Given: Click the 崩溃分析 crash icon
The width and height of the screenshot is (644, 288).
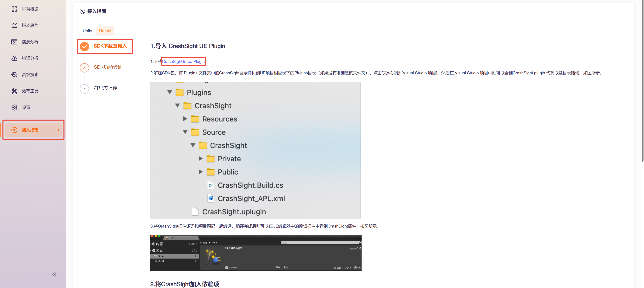Looking at the screenshot, I should coord(14,42).
